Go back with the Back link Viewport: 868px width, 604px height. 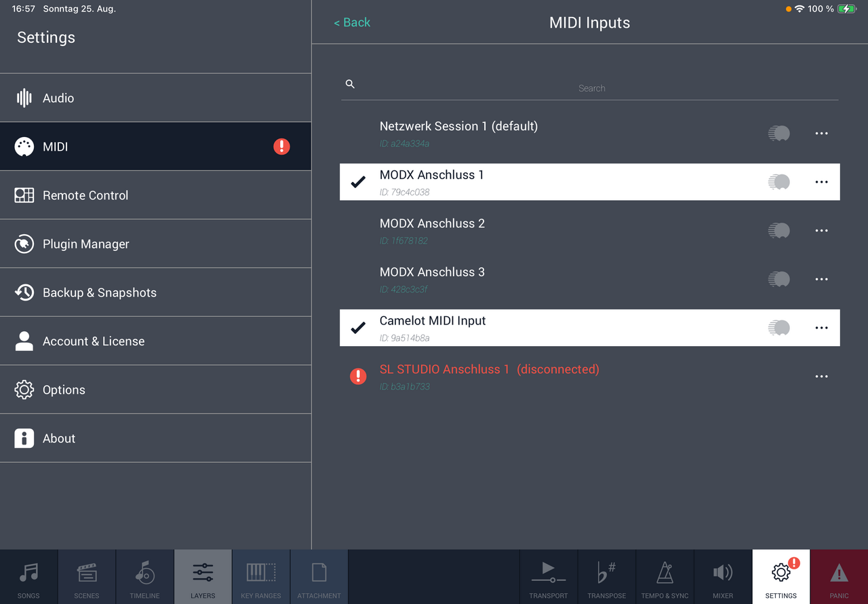click(x=352, y=22)
